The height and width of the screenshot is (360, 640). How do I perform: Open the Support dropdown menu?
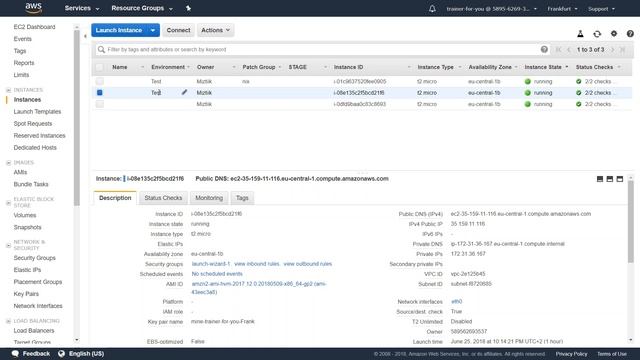(x=601, y=9)
